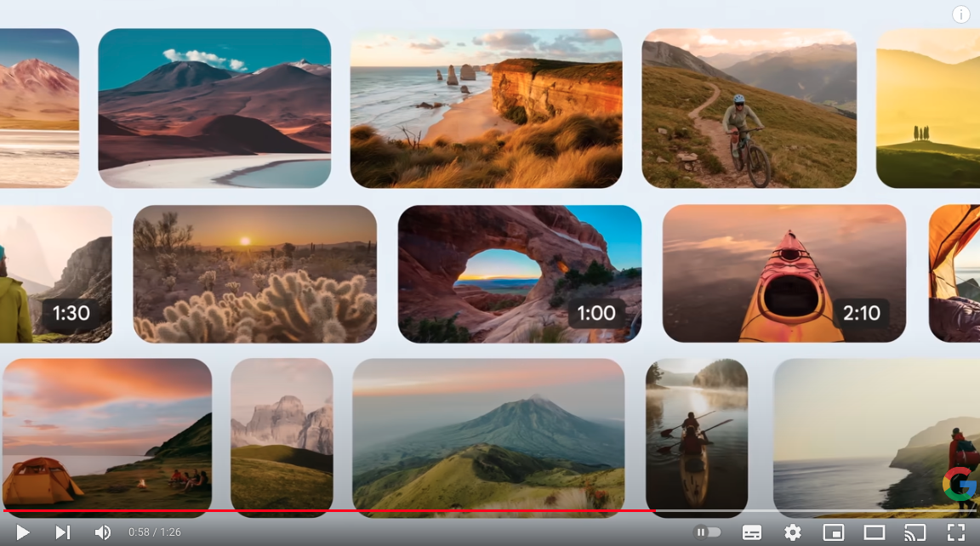Switch to theater mode
Screen dimensions: 980x546
875,532
